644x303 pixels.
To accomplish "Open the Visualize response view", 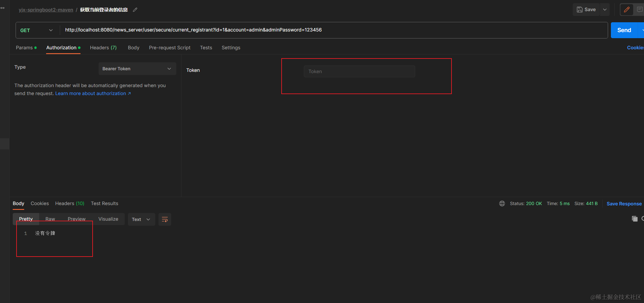I will [108, 219].
